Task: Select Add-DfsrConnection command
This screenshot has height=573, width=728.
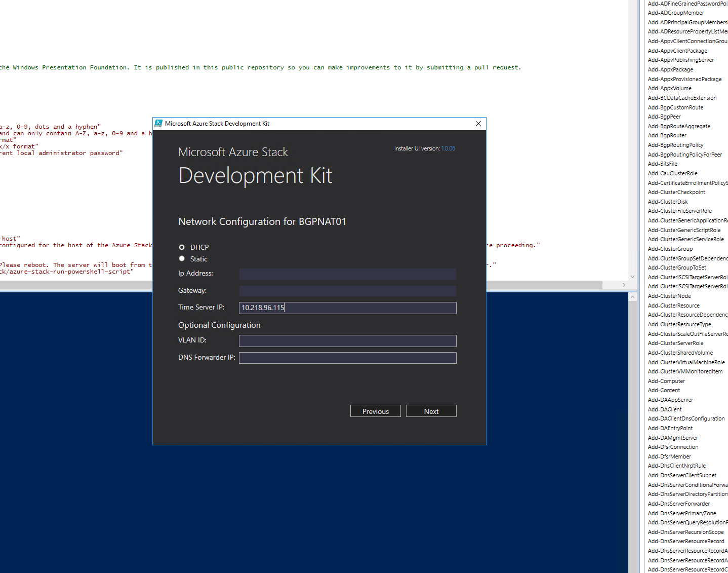Action: (673, 447)
